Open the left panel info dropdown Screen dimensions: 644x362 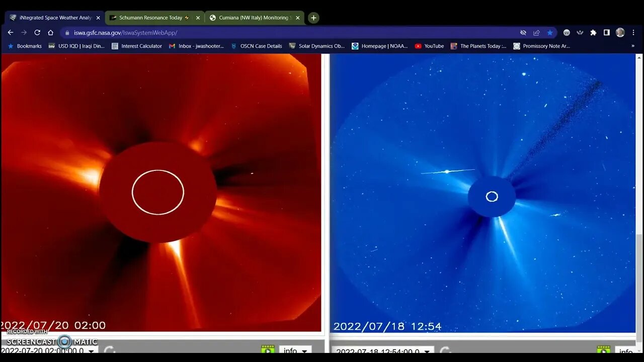point(295,349)
